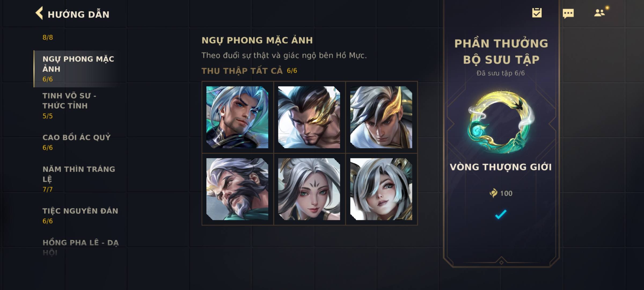The height and width of the screenshot is (290, 644).
Task: Select the golden-horned champion in white robe portrait
Action: tap(381, 117)
